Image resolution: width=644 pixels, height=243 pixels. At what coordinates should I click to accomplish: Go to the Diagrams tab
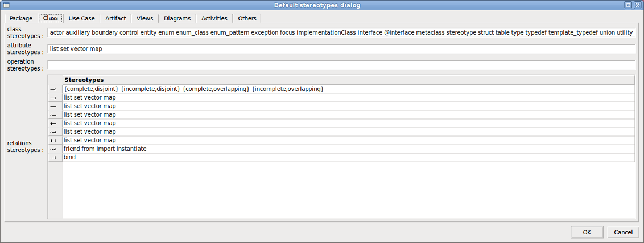point(177,19)
